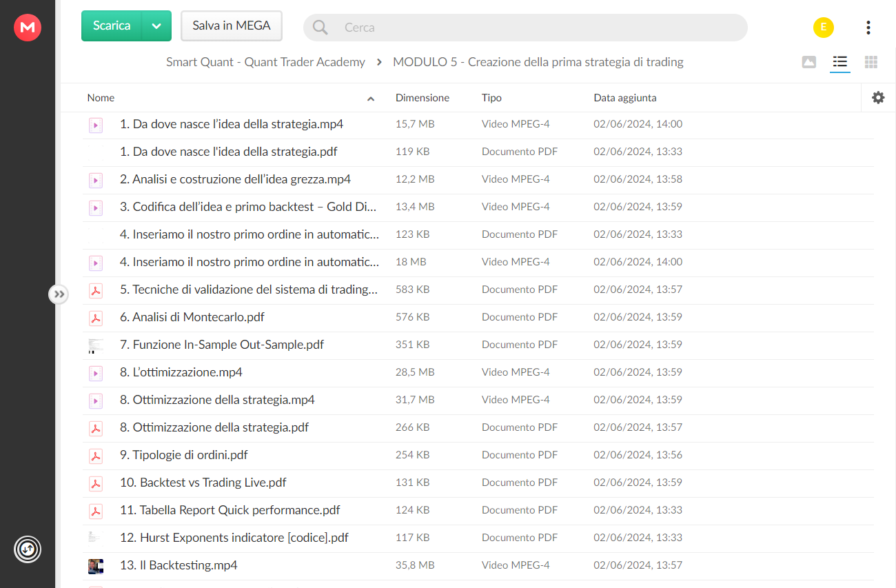The height and width of the screenshot is (588, 896).
Task: Open column settings gear icon
Action: pyautogui.click(x=878, y=98)
